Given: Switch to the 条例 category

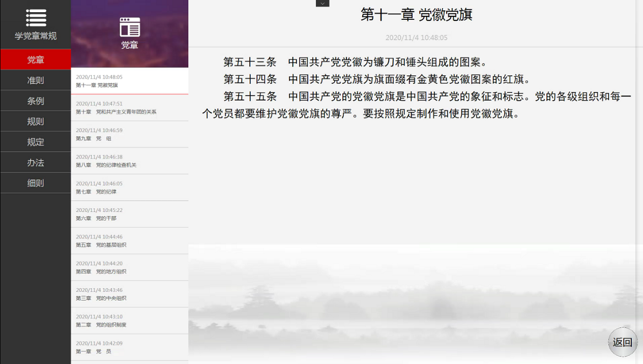Looking at the screenshot, I should click(x=36, y=101).
